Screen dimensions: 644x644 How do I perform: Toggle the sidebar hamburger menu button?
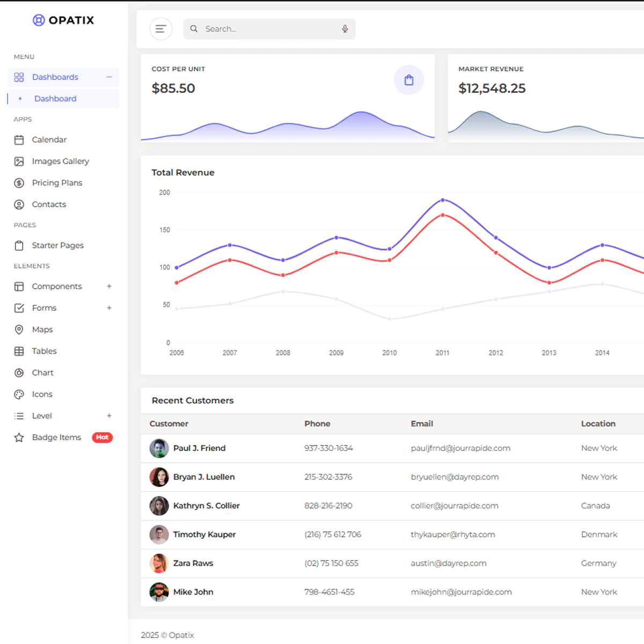point(160,29)
